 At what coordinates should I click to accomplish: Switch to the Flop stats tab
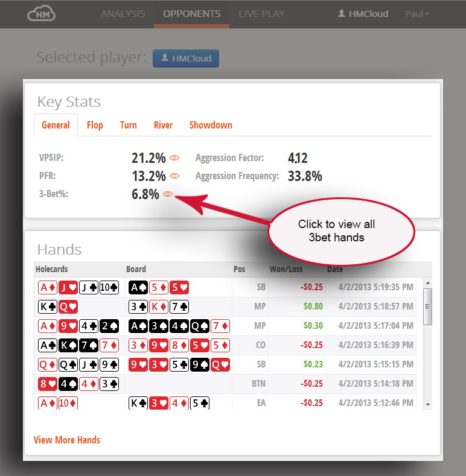tap(95, 125)
